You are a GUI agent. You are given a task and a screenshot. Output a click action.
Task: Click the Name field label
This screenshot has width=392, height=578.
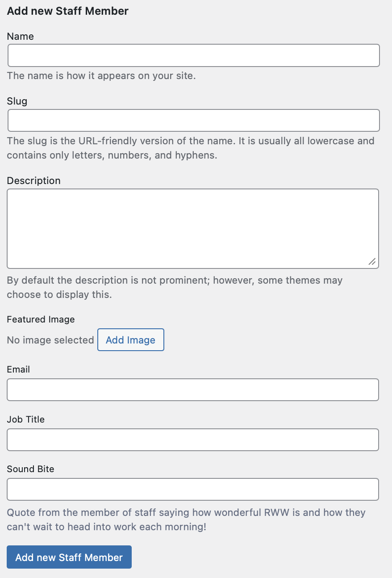click(x=21, y=37)
